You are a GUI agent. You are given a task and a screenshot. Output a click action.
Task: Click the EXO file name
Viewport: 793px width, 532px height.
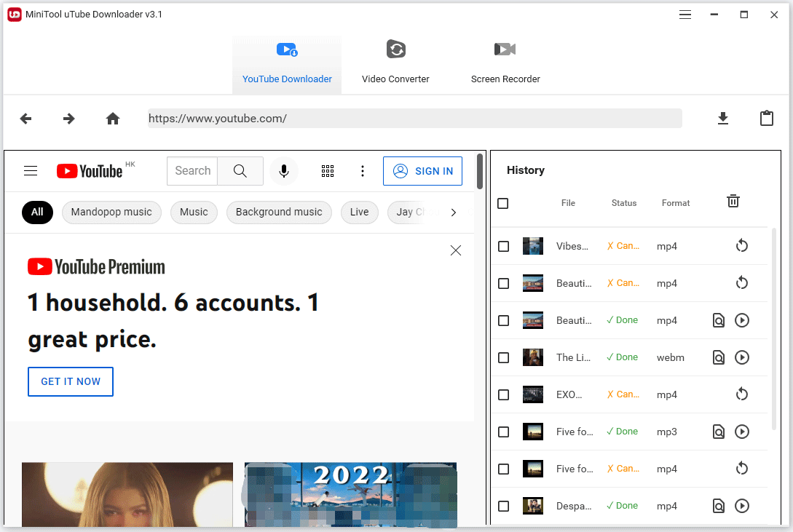(569, 394)
